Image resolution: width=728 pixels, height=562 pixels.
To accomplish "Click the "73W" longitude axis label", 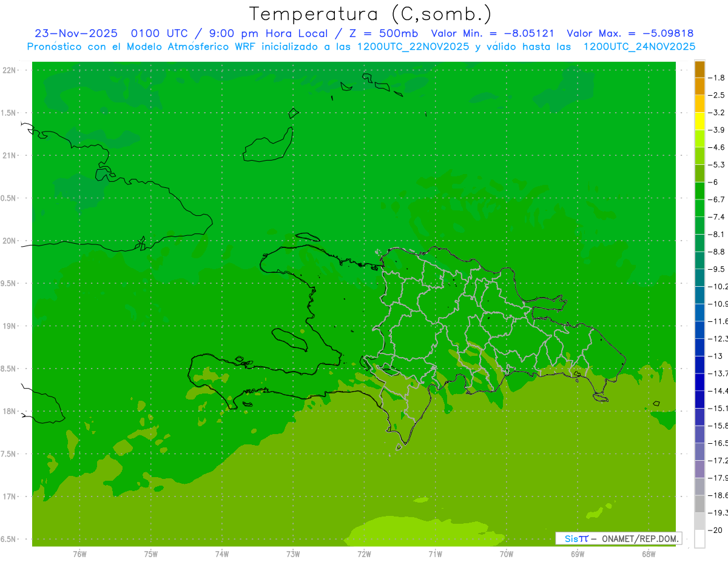I will click(293, 554).
